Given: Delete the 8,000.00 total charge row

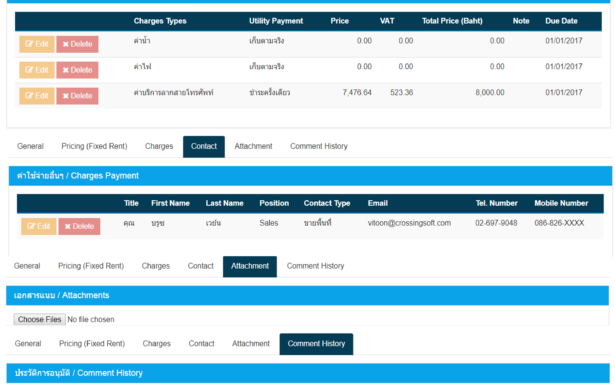Looking at the screenshot, I should 77,96.
